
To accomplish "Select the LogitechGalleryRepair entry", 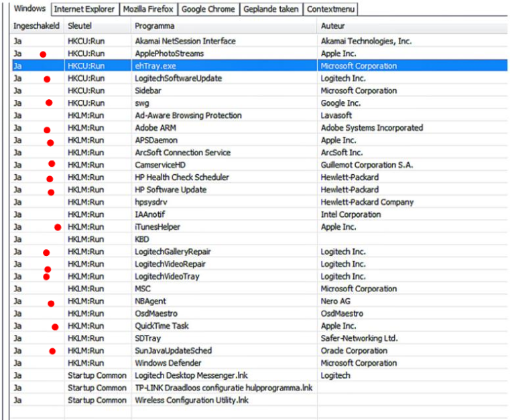I will [260, 252].
